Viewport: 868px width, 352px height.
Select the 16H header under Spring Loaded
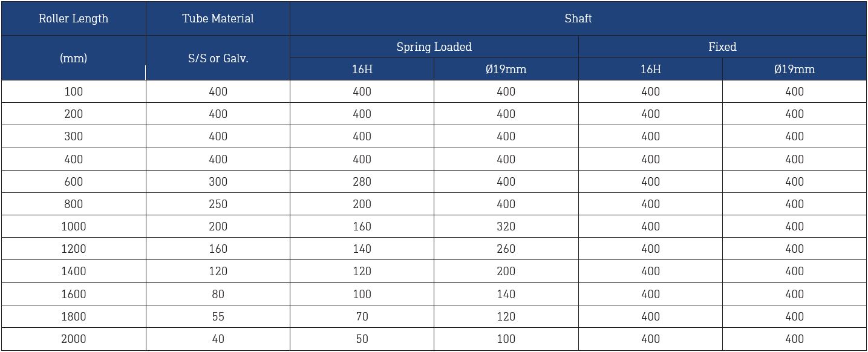click(x=362, y=69)
